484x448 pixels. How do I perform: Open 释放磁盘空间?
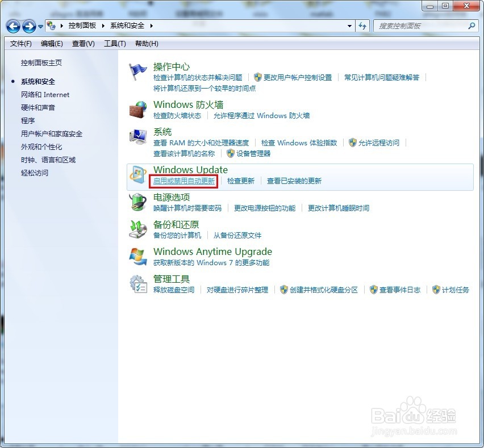pyautogui.click(x=174, y=290)
